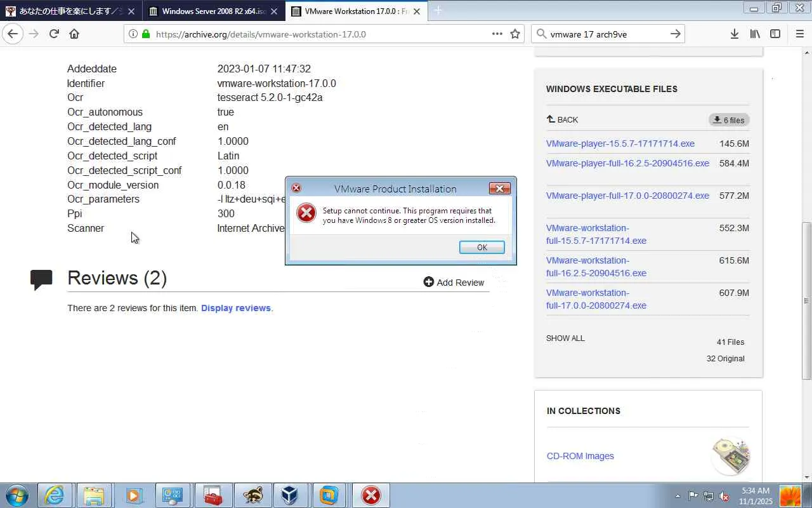Open VMware Workstation from the taskbar

click(329, 495)
